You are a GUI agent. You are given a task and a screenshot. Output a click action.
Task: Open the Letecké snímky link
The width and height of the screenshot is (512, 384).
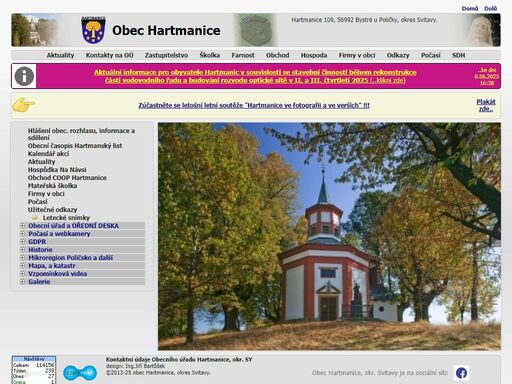coord(66,218)
